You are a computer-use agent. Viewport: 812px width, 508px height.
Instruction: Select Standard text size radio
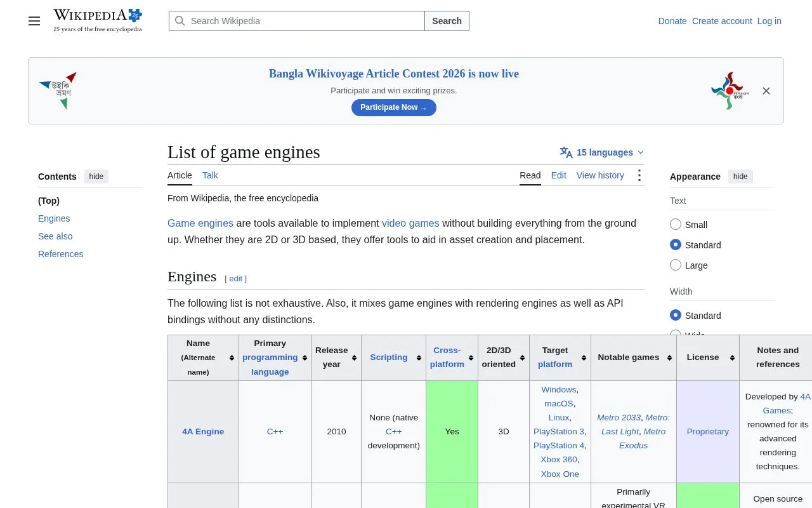click(676, 244)
